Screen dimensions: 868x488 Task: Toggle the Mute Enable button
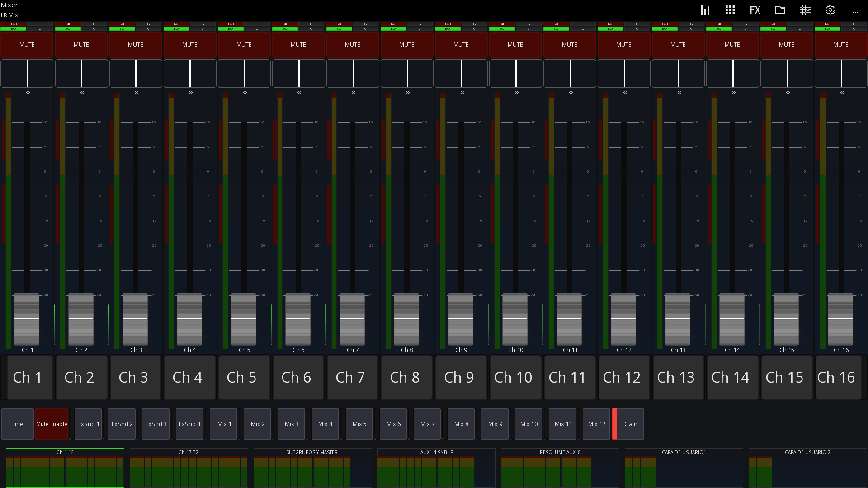pyautogui.click(x=52, y=424)
